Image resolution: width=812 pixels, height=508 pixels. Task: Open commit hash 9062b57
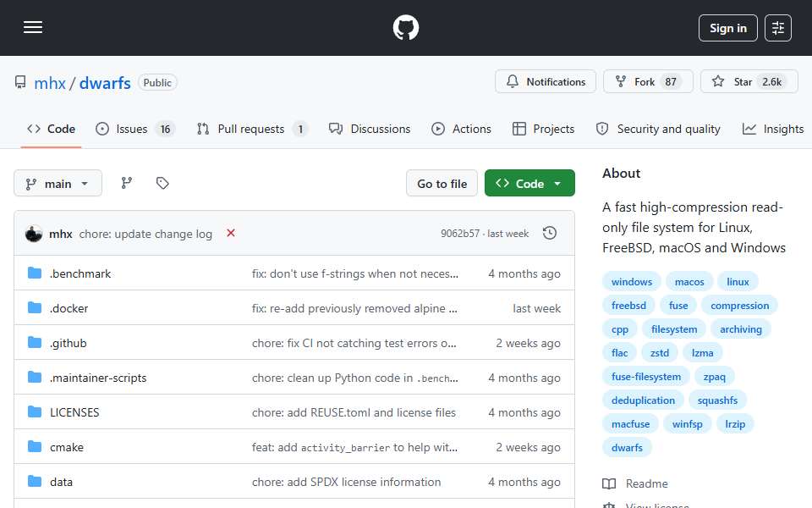pos(460,234)
